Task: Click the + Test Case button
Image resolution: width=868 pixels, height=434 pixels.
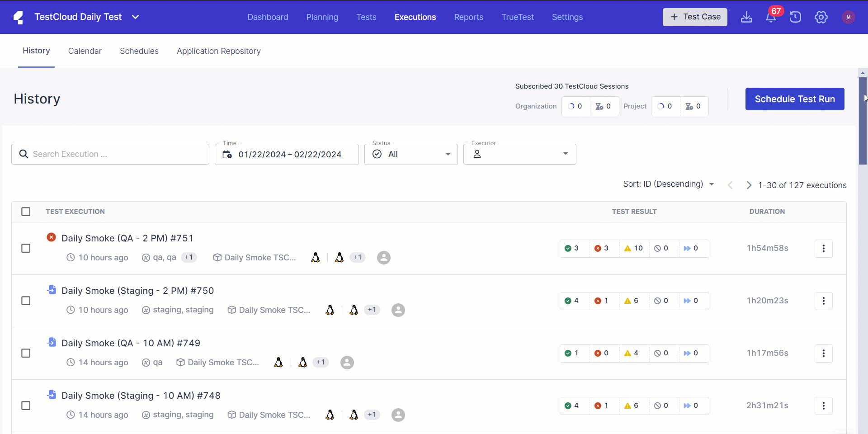Action: [695, 17]
